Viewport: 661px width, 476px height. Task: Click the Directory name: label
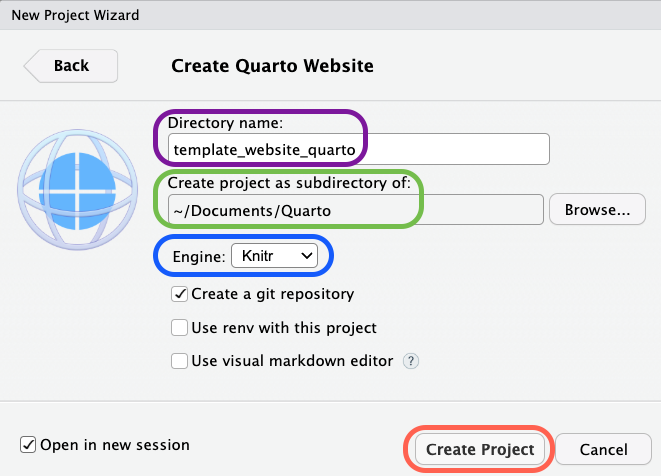226,123
